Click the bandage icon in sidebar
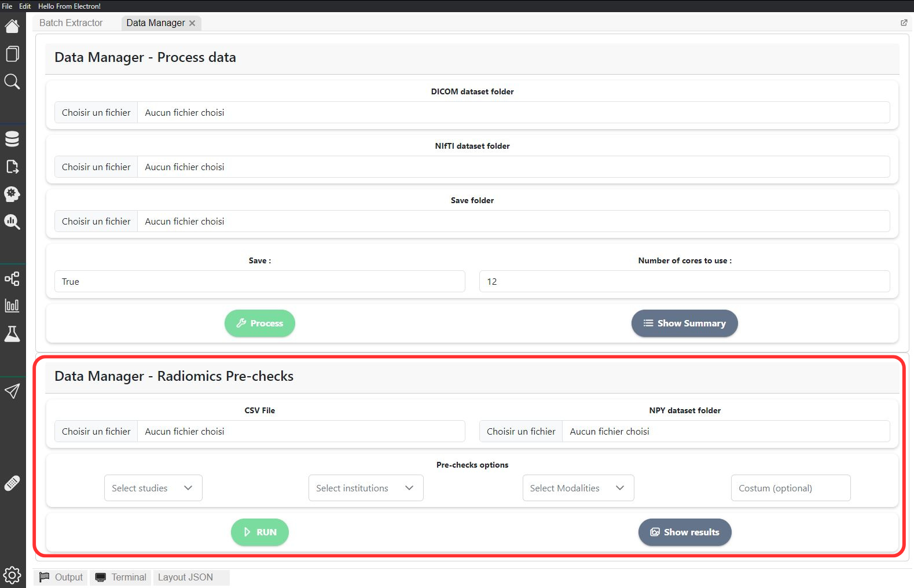 click(12, 483)
